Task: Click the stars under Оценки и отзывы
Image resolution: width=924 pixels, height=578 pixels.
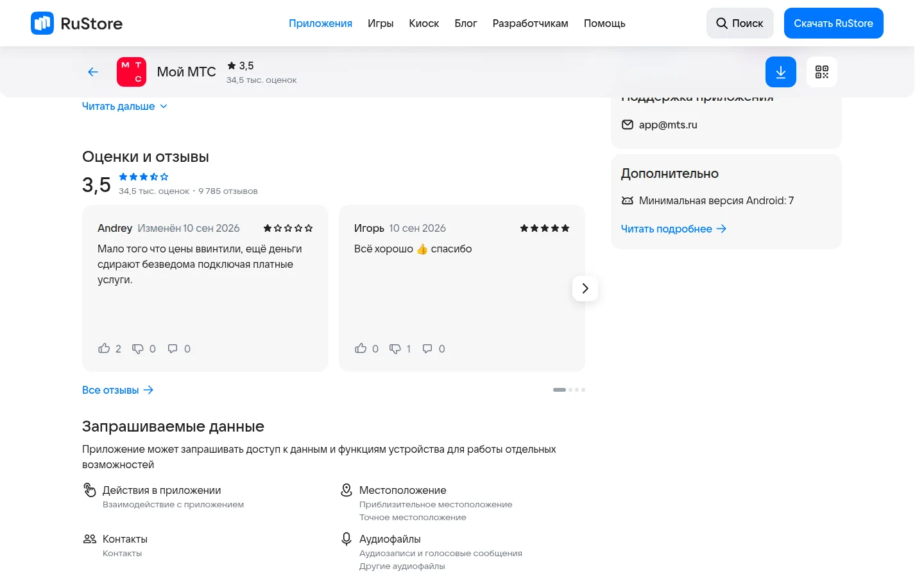Action: tap(144, 177)
